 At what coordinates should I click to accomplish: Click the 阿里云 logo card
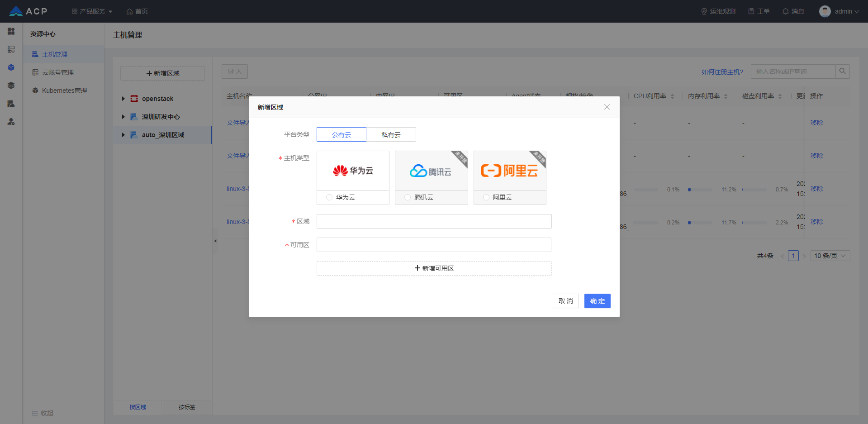510,171
